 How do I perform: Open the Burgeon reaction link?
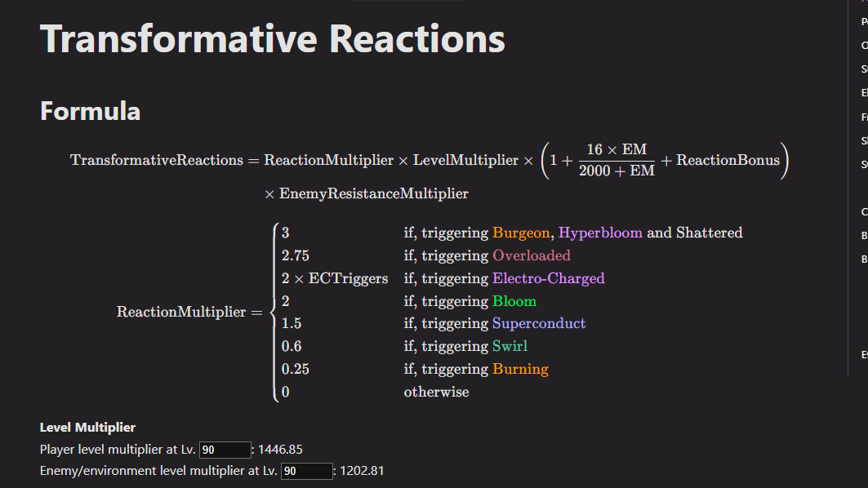coord(521,233)
